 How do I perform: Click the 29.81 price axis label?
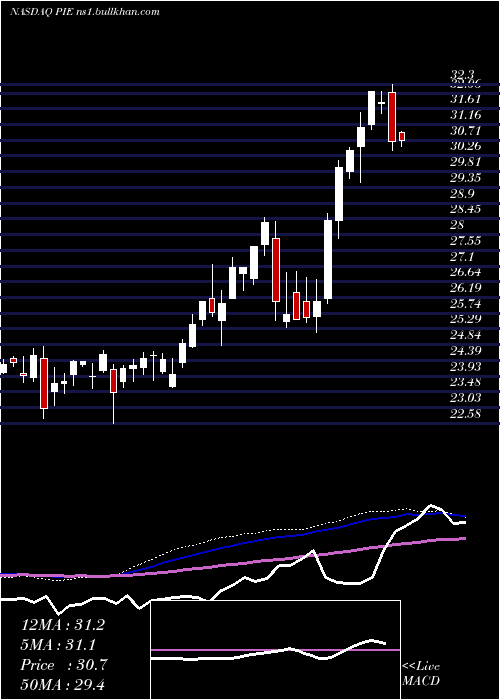pos(465,162)
